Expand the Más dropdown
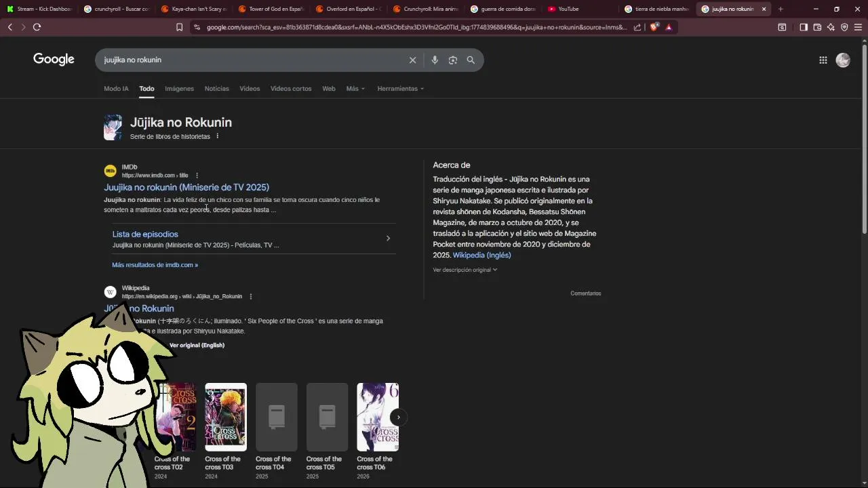The height and width of the screenshot is (488, 868). (355, 89)
